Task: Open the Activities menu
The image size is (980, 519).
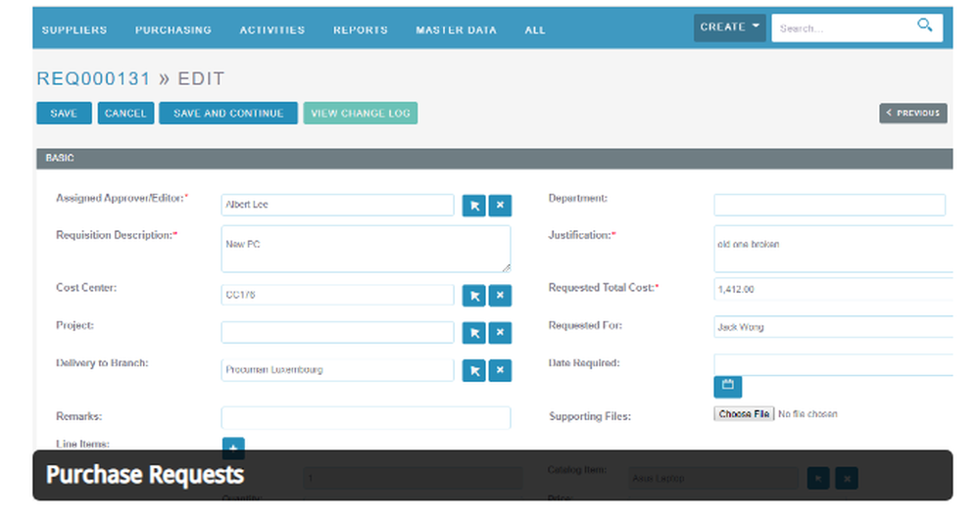Action: point(271,30)
